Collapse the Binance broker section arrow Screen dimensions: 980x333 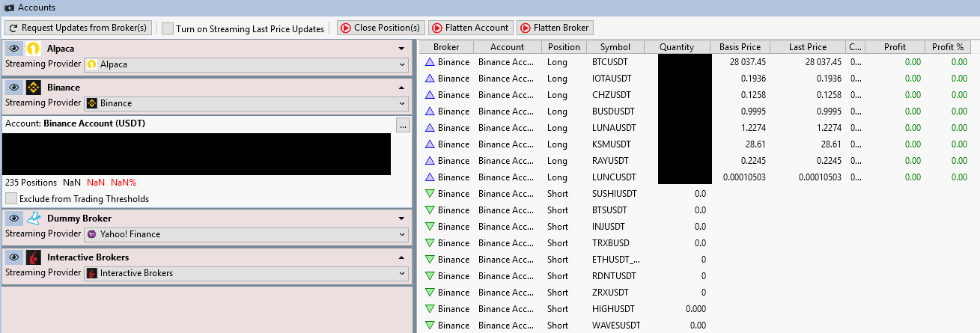402,88
